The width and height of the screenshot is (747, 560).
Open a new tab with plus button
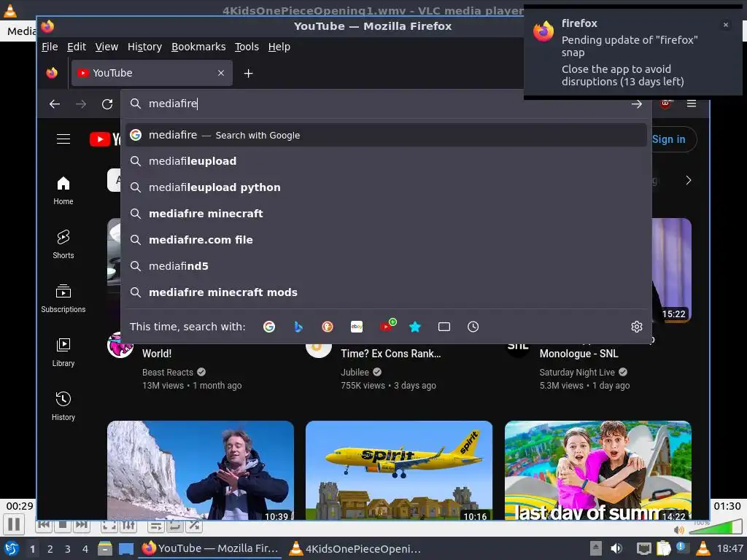pyautogui.click(x=248, y=74)
